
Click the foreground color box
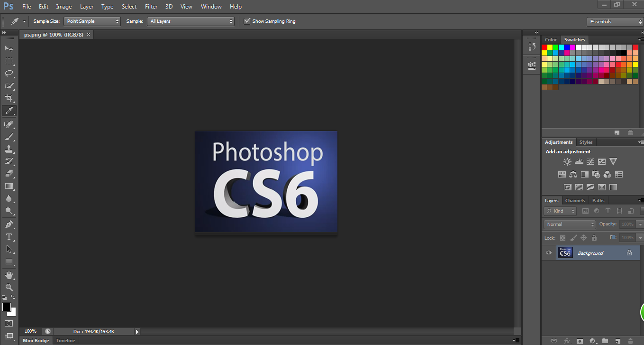(x=7, y=307)
